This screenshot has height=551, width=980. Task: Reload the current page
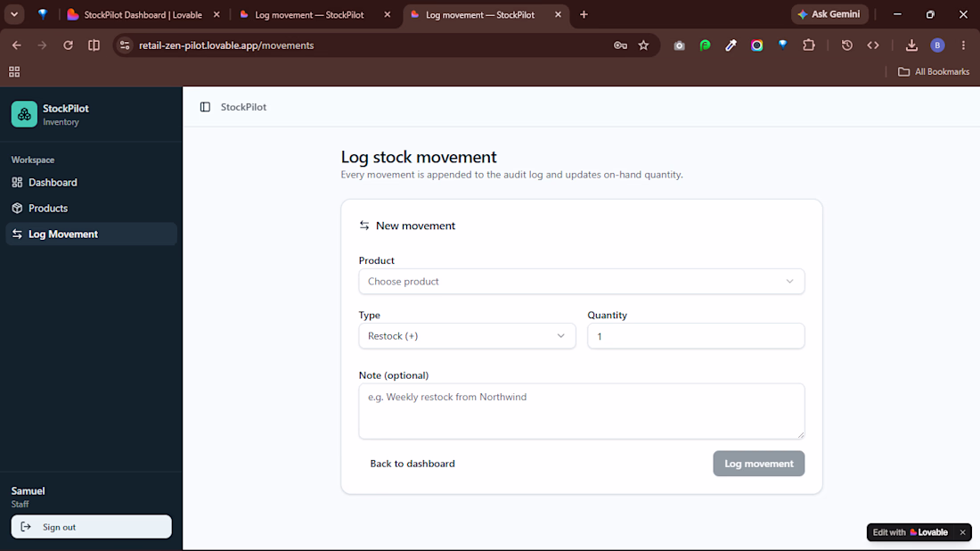click(x=68, y=45)
